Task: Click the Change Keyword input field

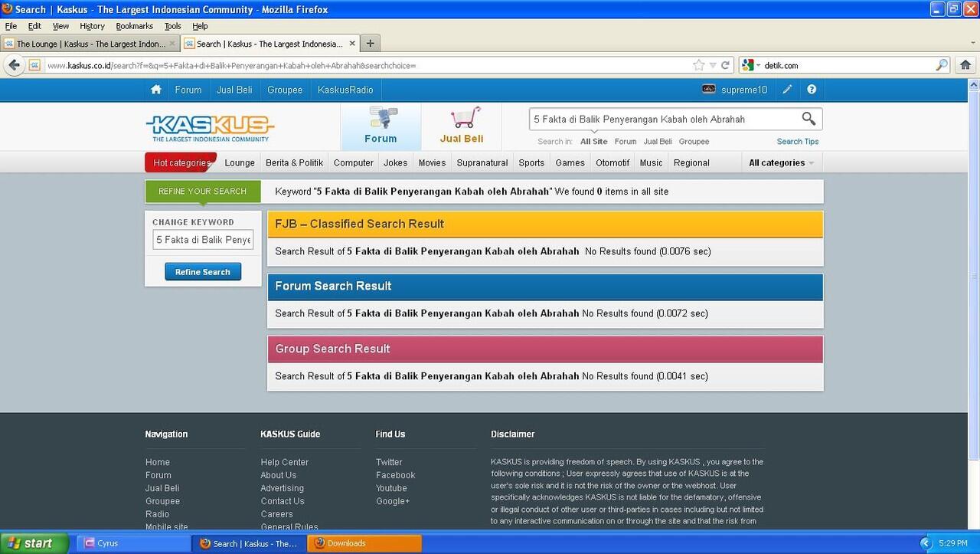Action: point(203,240)
